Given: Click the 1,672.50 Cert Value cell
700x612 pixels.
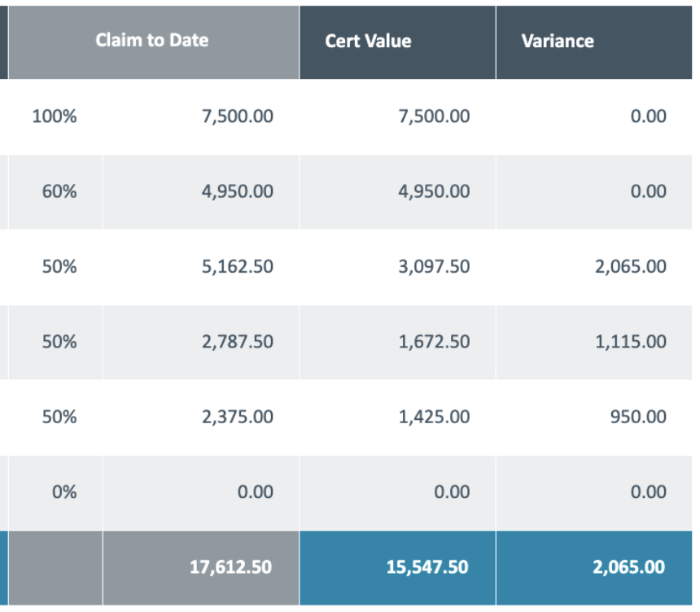Looking at the screenshot, I should click(x=434, y=342).
